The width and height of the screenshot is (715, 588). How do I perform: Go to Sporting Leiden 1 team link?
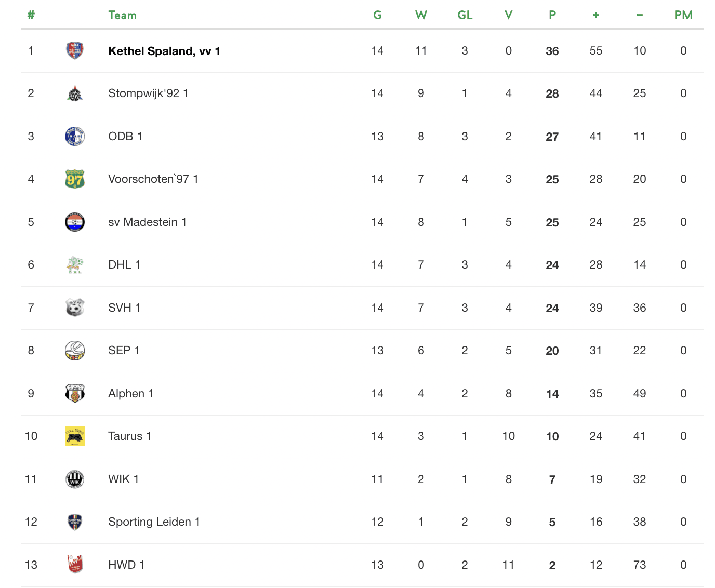pyautogui.click(x=154, y=522)
